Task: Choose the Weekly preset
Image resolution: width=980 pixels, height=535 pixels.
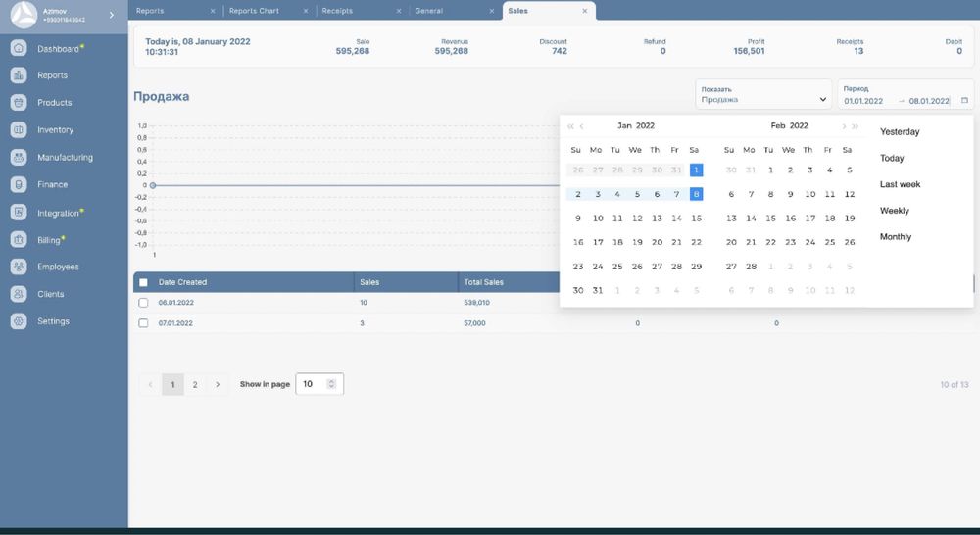Action: pyautogui.click(x=895, y=211)
